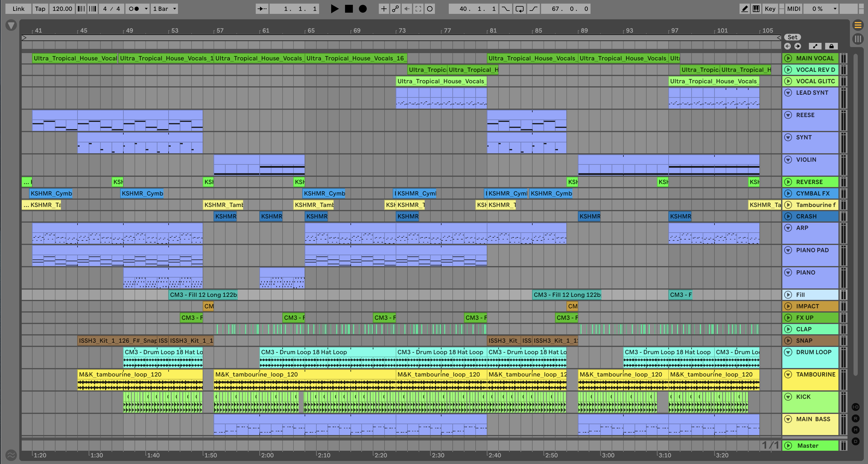This screenshot has height=464, width=868.
Task: Click the Lock Envelopes padlock icon
Action: click(x=831, y=46)
